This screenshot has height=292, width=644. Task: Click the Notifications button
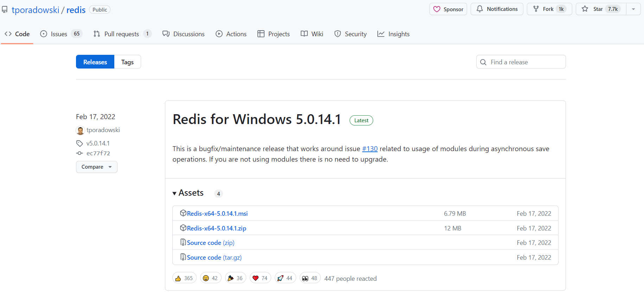(497, 9)
